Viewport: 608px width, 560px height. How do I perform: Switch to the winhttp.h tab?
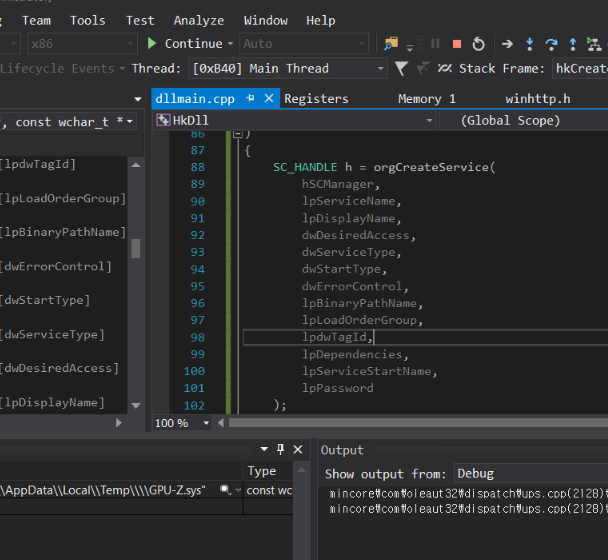coord(537,98)
